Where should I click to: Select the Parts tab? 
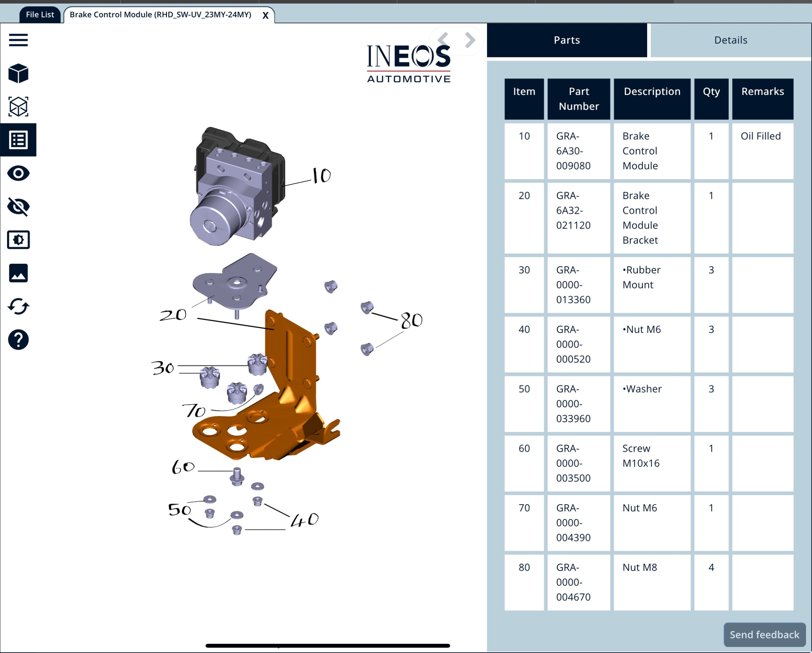(566, 40)
